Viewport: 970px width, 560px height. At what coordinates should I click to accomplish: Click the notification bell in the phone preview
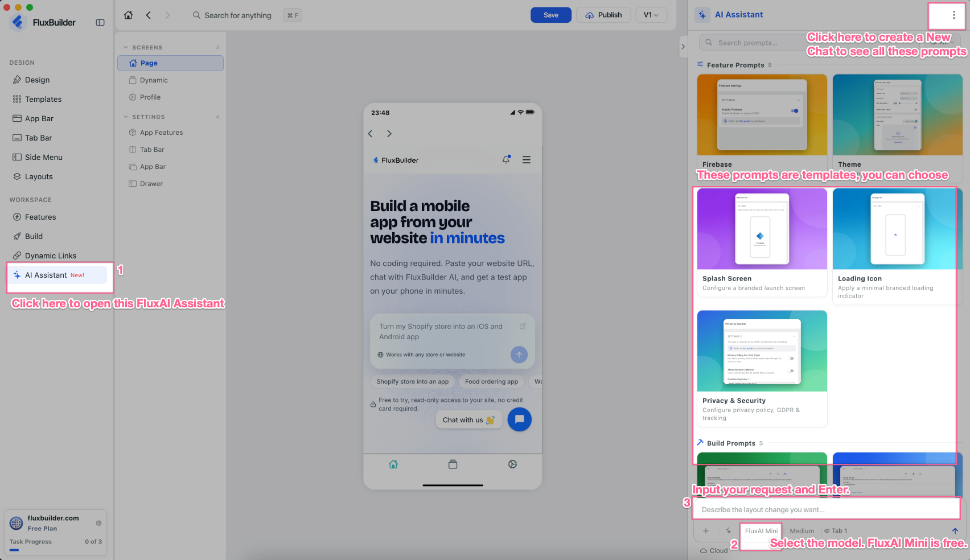506,160
